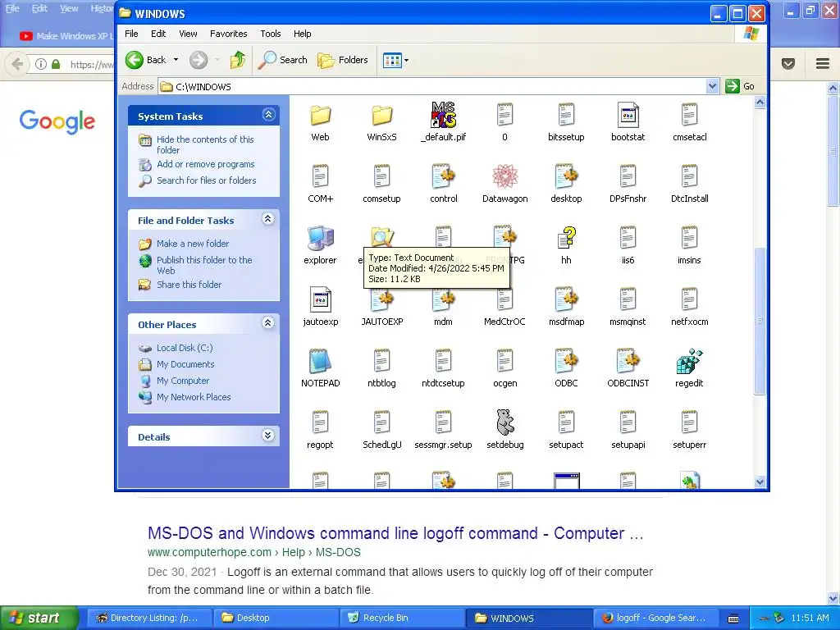Select the explorer program icon

coord(321,238)
